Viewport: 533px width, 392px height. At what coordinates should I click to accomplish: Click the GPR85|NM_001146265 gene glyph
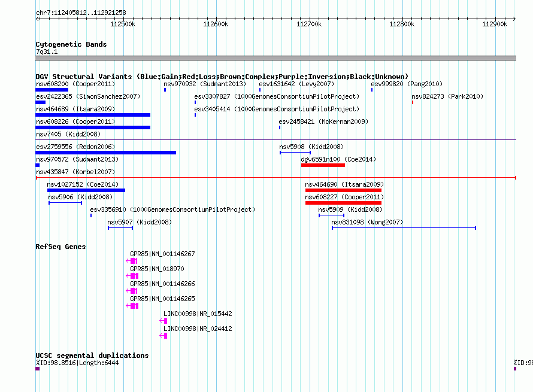point(132,306)
